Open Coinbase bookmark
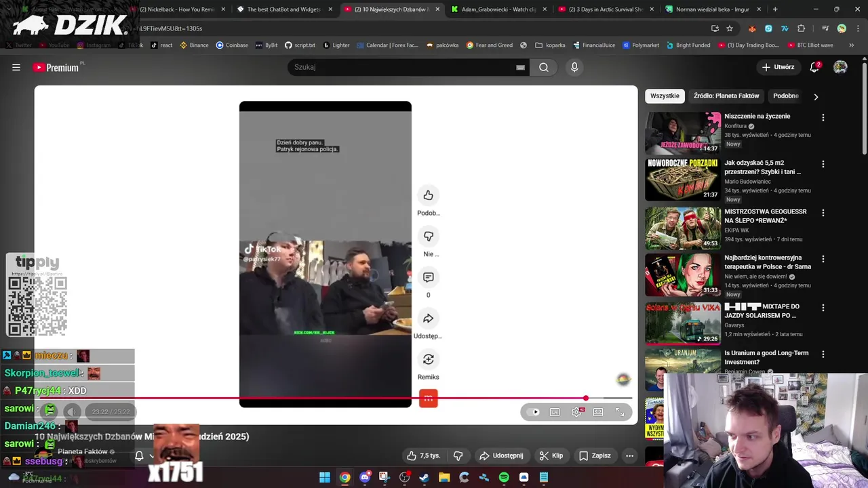 (x=232, y=45)
